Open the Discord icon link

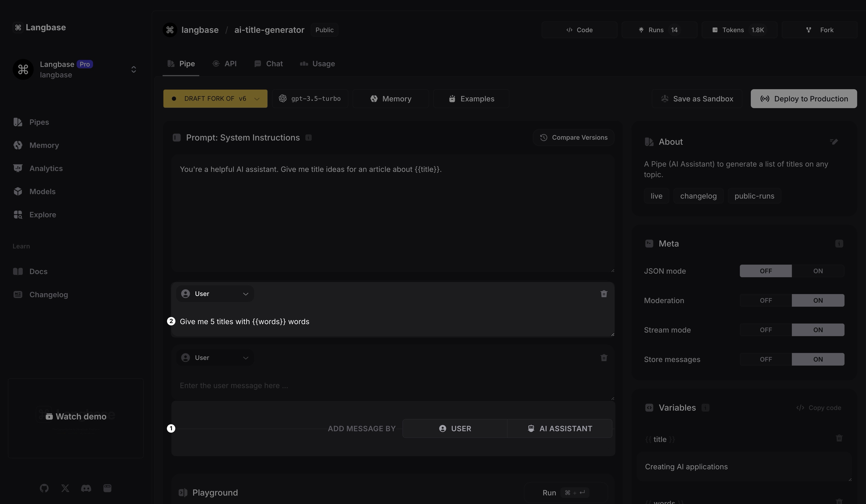point(86,488)
